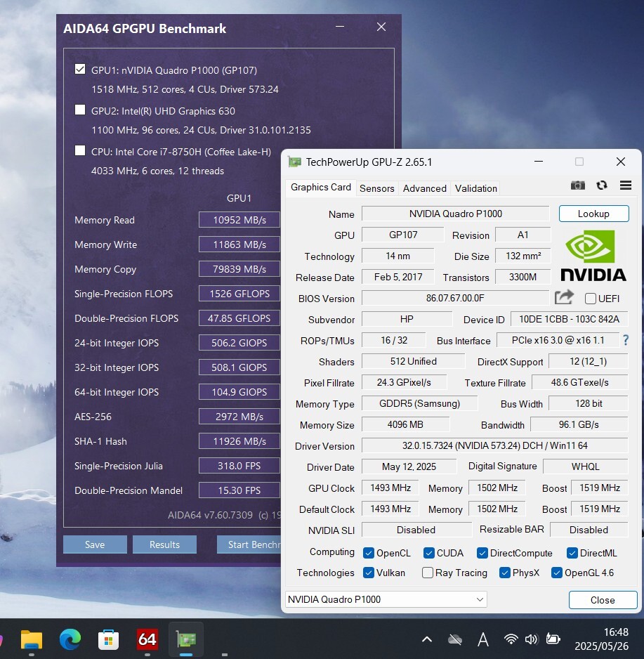Screen dimensions: 644x659
Task: Toggle the OpenGL 4.6 checkbox
Action: [557, 573]
